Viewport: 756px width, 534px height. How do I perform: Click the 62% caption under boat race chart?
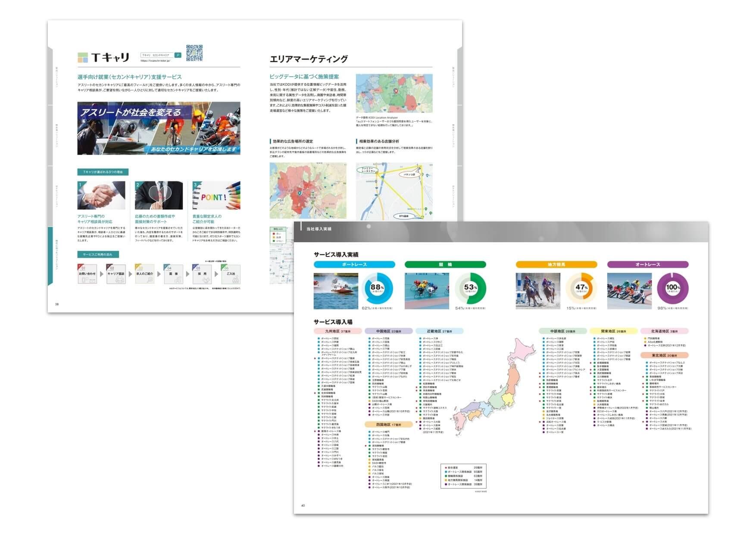(x=377, y=308)
